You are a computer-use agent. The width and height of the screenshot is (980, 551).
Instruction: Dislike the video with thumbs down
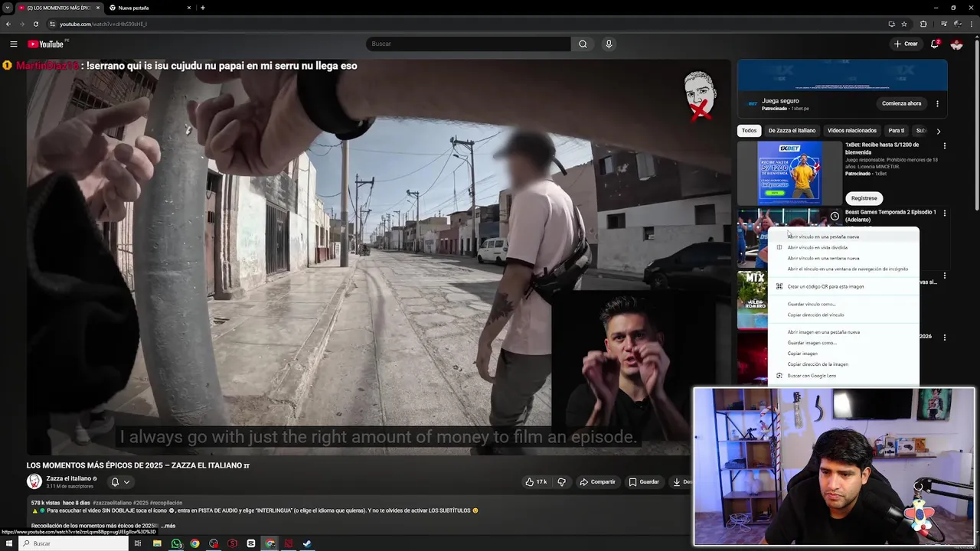[x=562, y=482]
